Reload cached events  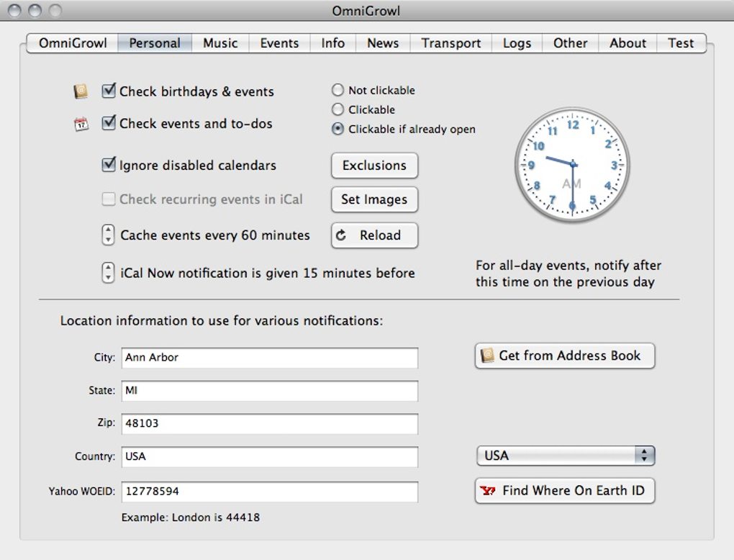click(374, 235)
